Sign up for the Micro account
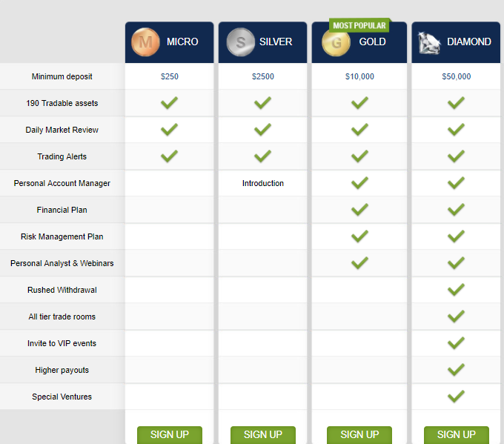 (170, 434)
